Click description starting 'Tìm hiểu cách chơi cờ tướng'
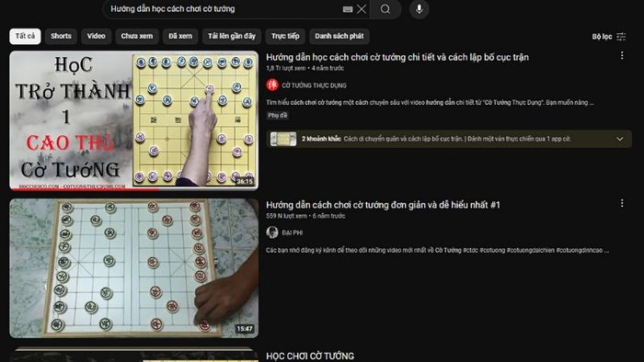644x362 pixels. pos(430,102)
